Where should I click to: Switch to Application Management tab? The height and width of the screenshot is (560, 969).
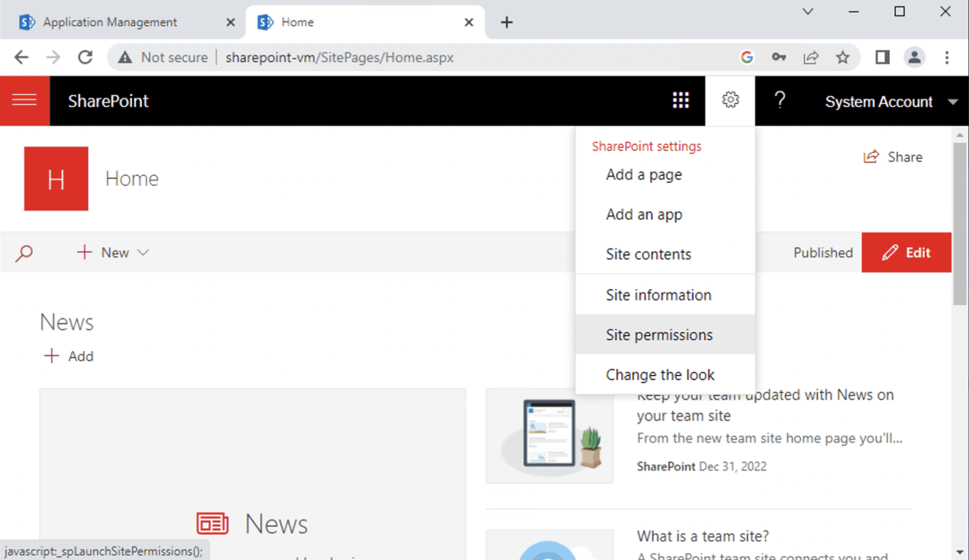110,22
